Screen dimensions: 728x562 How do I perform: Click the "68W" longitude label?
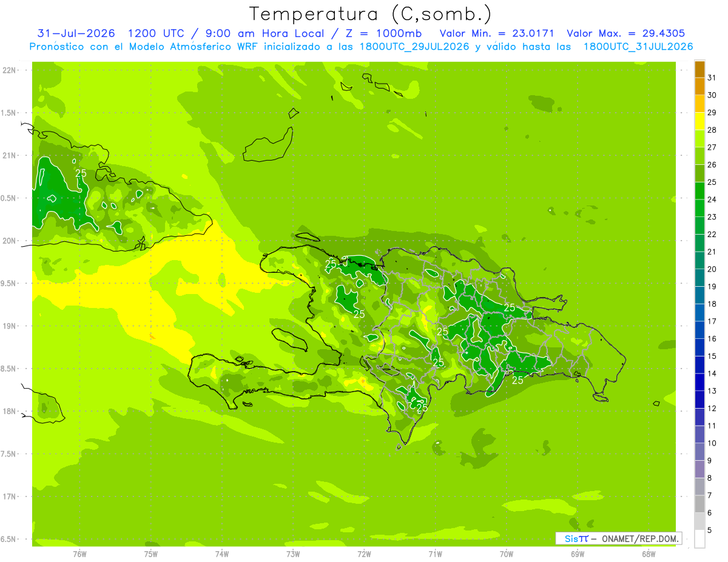pos(649,554)
